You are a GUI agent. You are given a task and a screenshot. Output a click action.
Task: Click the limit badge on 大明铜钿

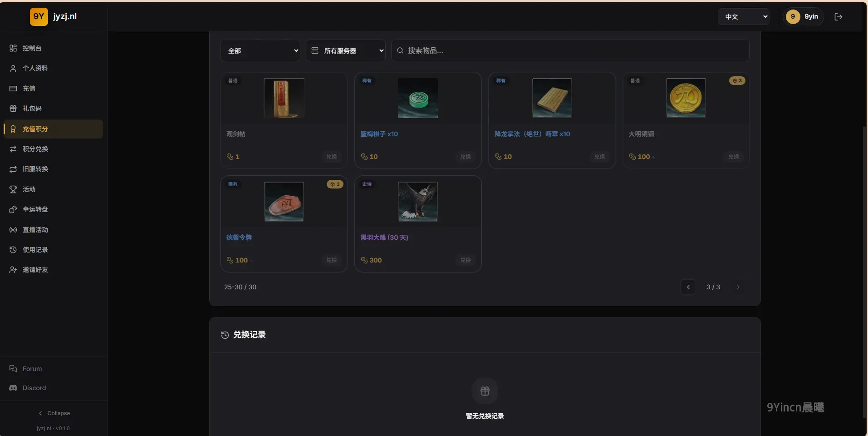click(737, 81)
